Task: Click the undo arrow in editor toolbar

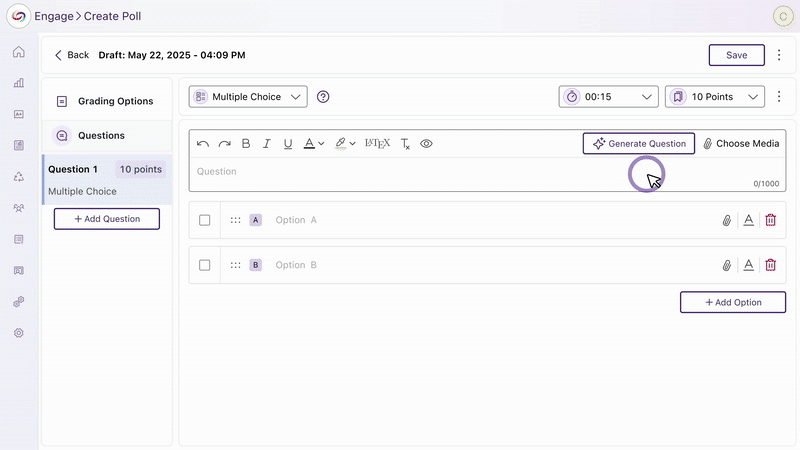Action: click(x=203, y=144)
